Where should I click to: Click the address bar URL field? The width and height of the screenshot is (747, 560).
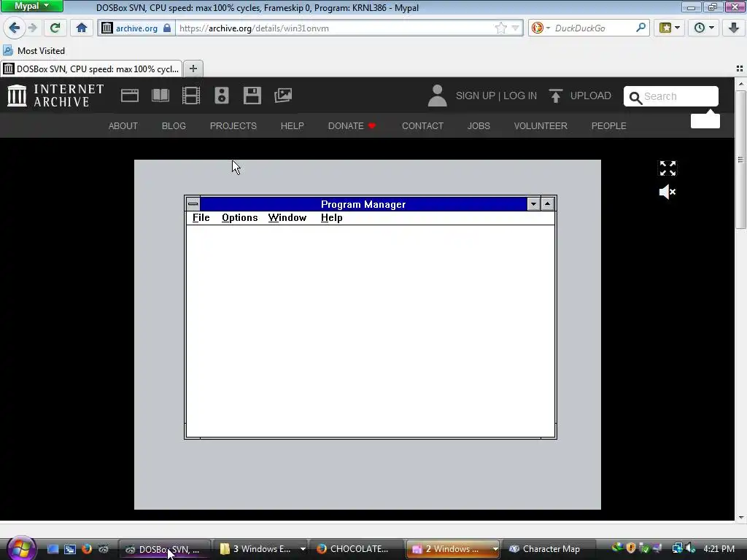click(x=335, y=28)
